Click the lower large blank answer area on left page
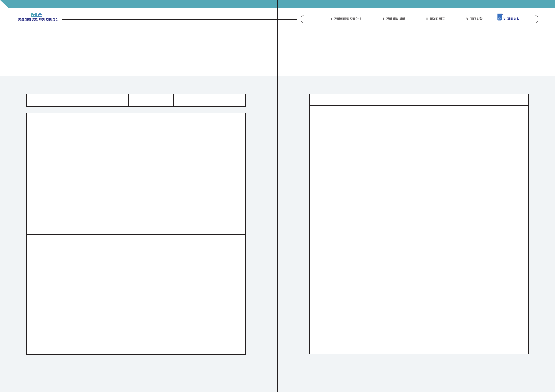 136,290
